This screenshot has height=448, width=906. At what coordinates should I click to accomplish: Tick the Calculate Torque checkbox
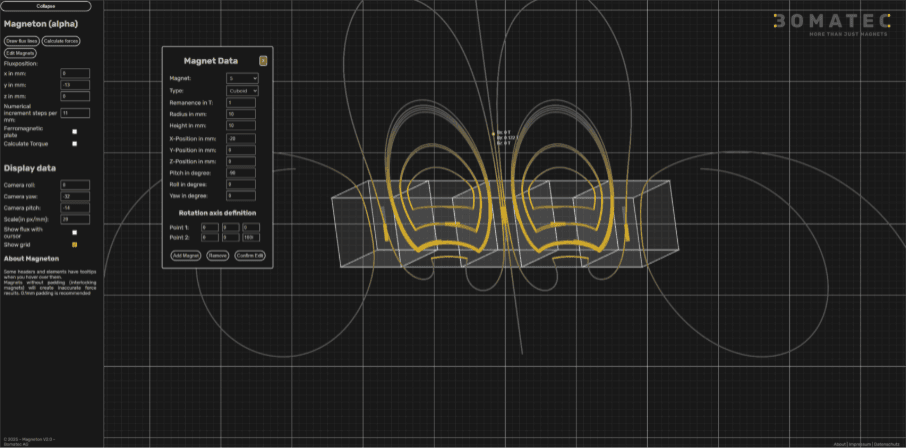click(75, 144)
